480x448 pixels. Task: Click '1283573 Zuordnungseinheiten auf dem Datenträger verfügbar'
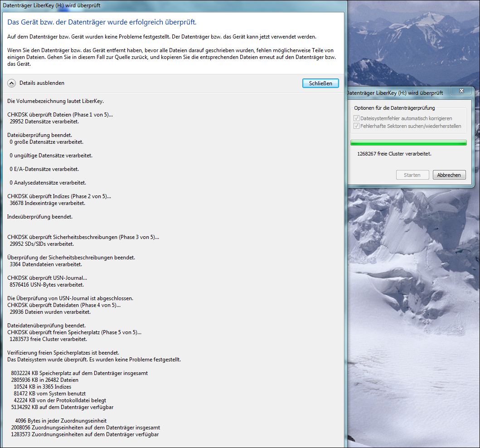point(85,434)
